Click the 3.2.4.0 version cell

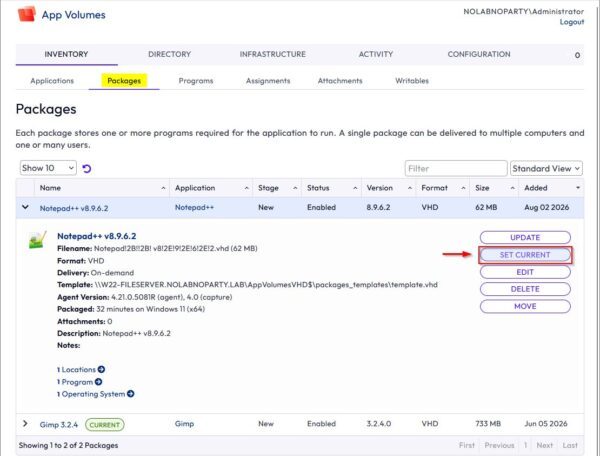tap(379, 423)
